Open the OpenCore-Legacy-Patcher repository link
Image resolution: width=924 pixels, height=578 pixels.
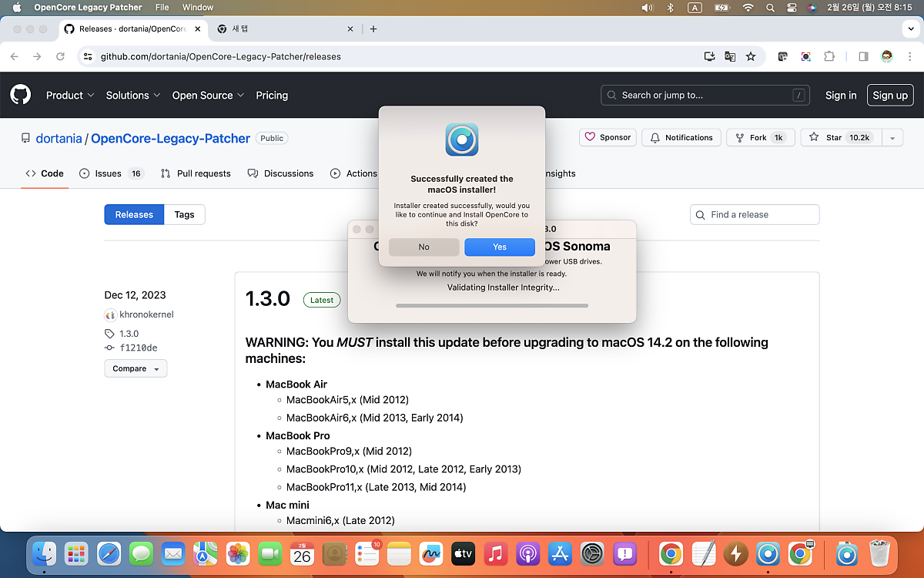[x=170, y=139]
